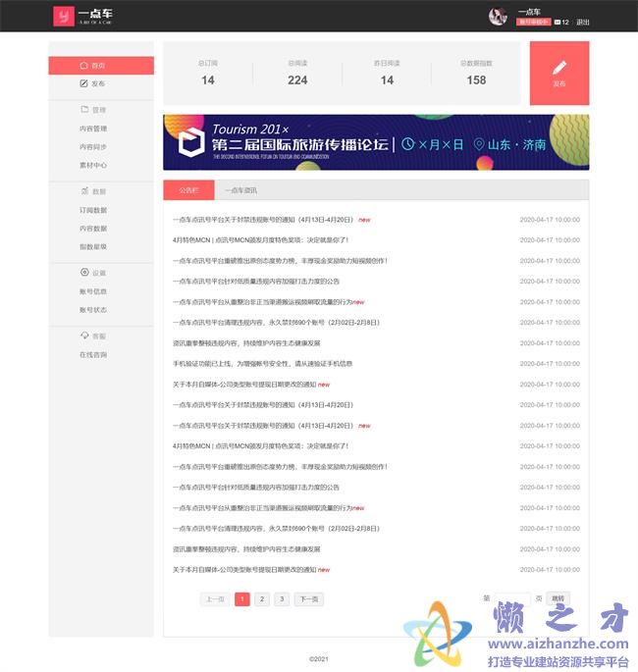
Task: Click the home icon in the sidebar
Action: click(x=84, y=65)
